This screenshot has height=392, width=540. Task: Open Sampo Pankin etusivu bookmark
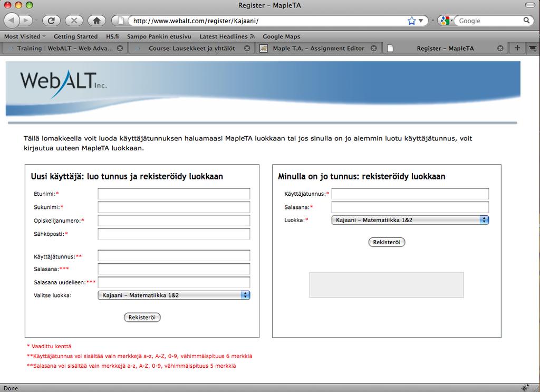point(159,36)
